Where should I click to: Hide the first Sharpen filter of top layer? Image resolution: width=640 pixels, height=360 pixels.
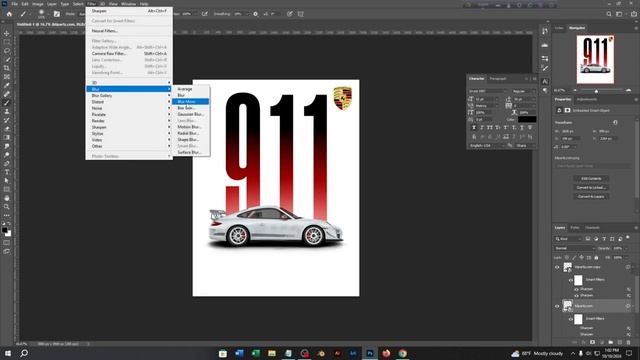[576, 289]
